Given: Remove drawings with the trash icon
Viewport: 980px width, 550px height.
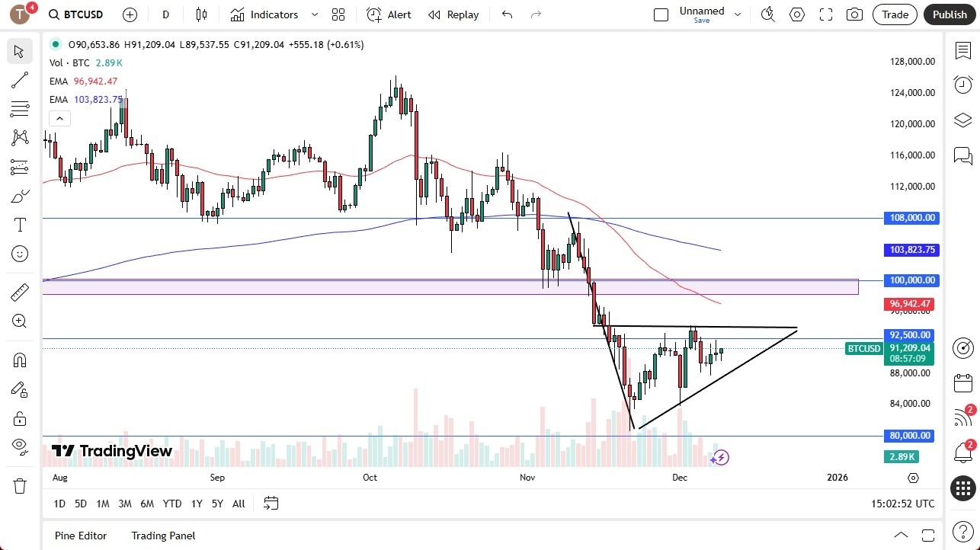Looking at the screenshot, I should point(20,484).
